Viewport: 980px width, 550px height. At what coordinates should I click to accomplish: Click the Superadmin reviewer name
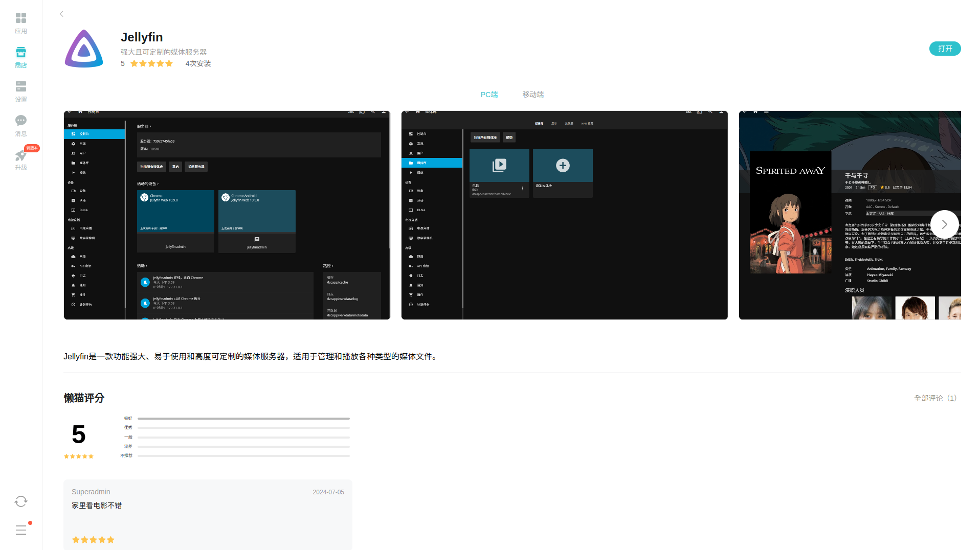tap(91, 492)
